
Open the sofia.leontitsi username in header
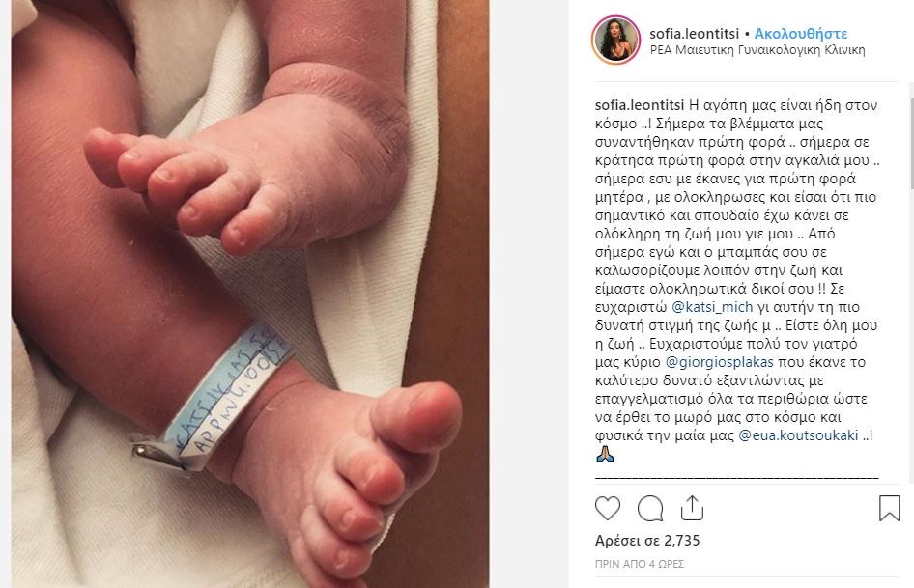click(x=695, y=34)
